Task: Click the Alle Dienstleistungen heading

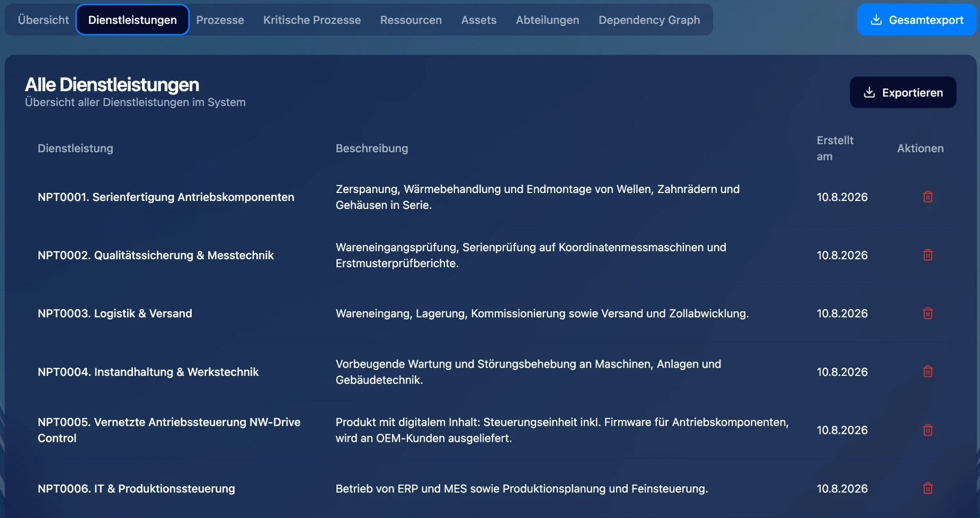Action: point(112,85)
